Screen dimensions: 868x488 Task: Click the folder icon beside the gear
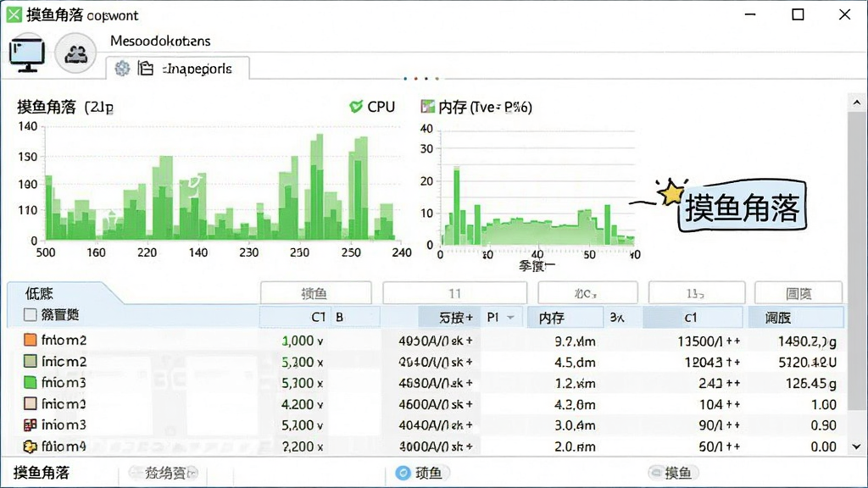pyautogui.click(x=146, y=68)
